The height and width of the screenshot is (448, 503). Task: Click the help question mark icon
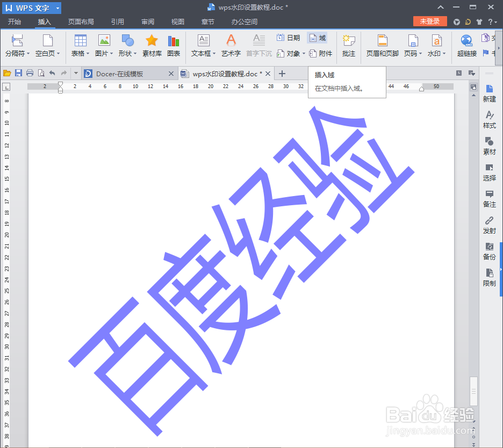coord(491,22)
